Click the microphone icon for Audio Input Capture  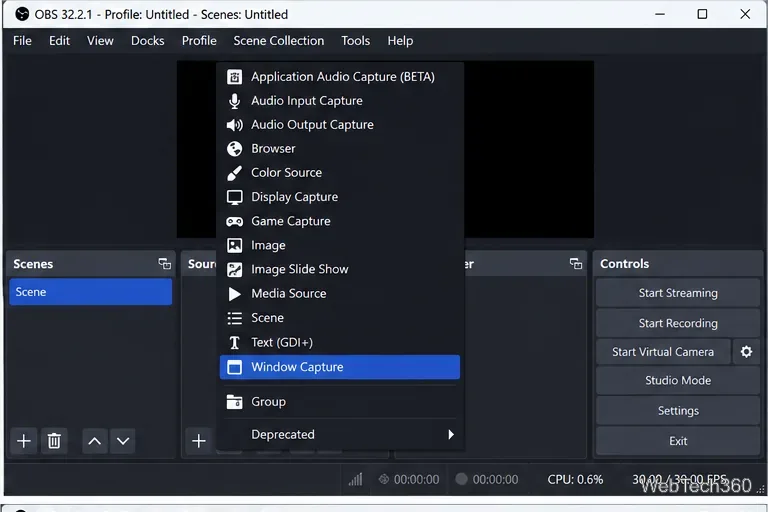(x=235, y=101)
